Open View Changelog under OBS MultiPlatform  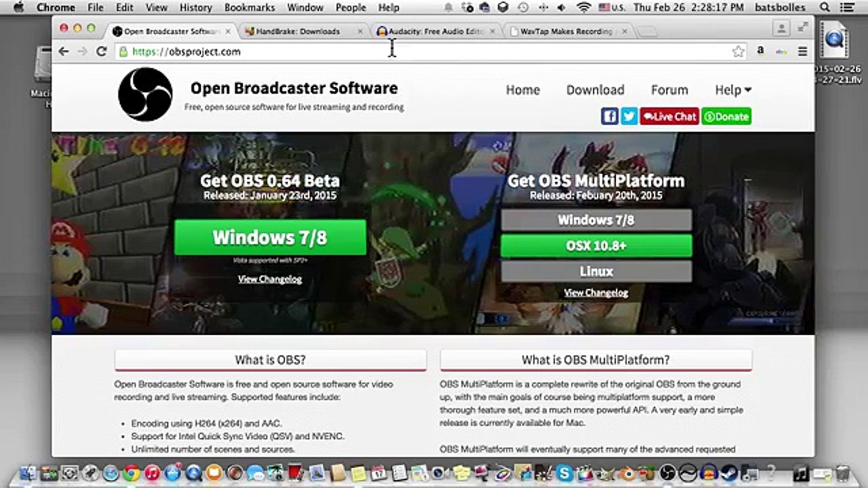(596, 293)
